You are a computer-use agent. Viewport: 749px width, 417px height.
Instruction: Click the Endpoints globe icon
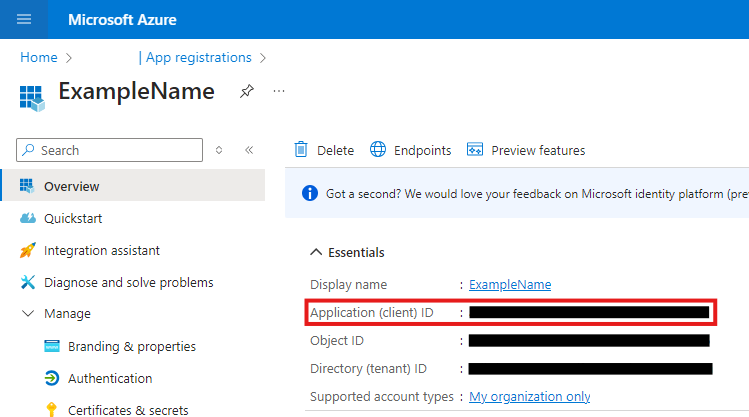(378, 149)
